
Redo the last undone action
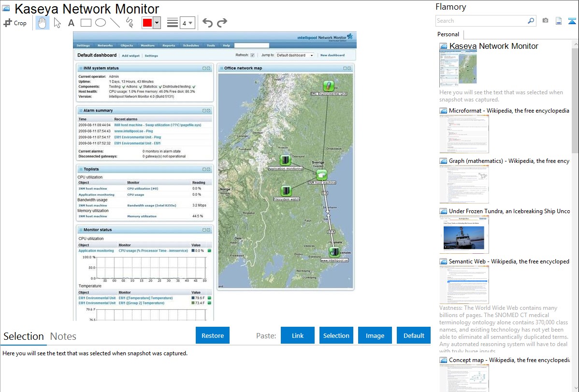[222, 23]
